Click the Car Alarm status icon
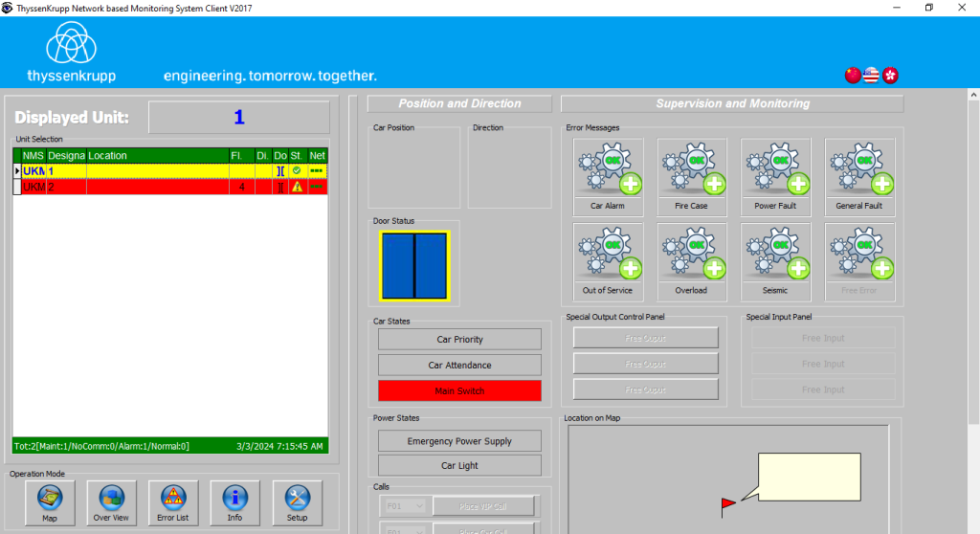The width and height of the screenshot is (980, 534). click(609, 176)
